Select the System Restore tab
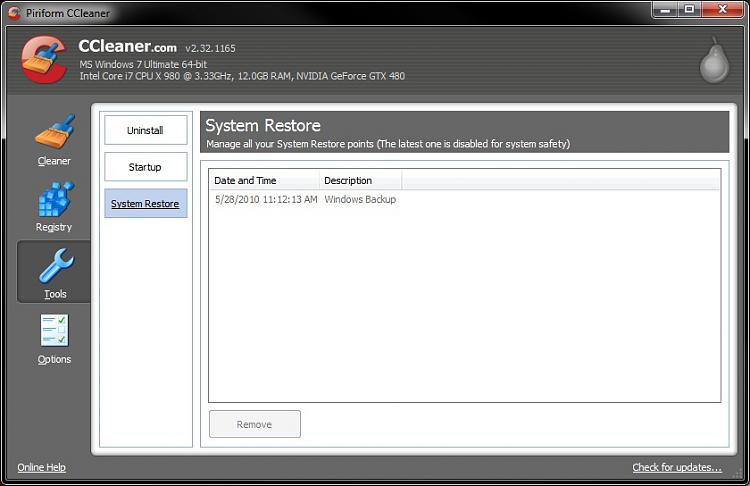Viewport: 750px width, 486px height. (x=145, y=203)
